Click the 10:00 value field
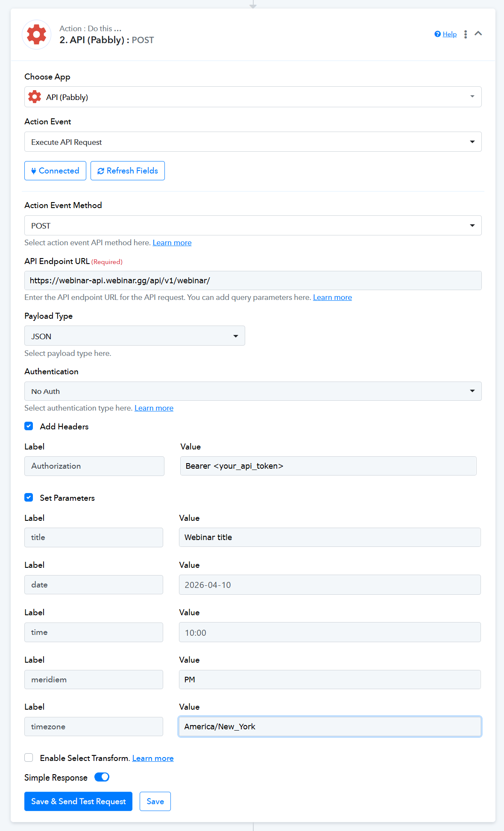The width and height of the screenshot is (504, 831). 330,632
